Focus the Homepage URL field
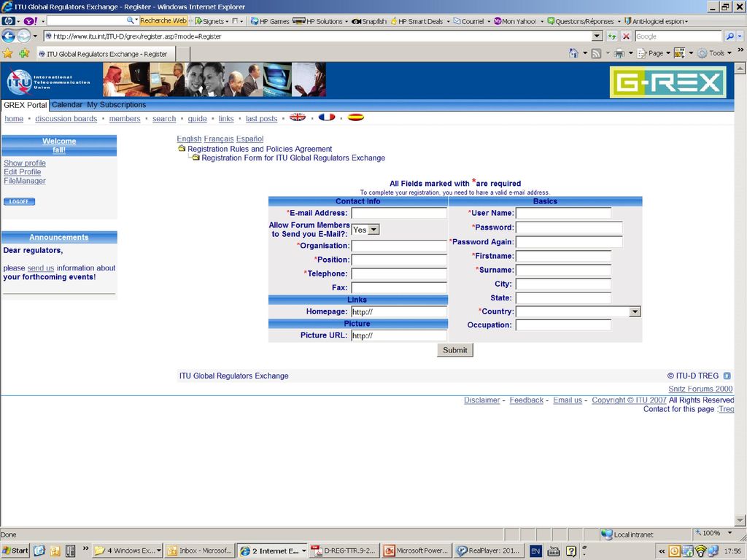The height and width of the screenshot is (560, 747). point(398,312)
